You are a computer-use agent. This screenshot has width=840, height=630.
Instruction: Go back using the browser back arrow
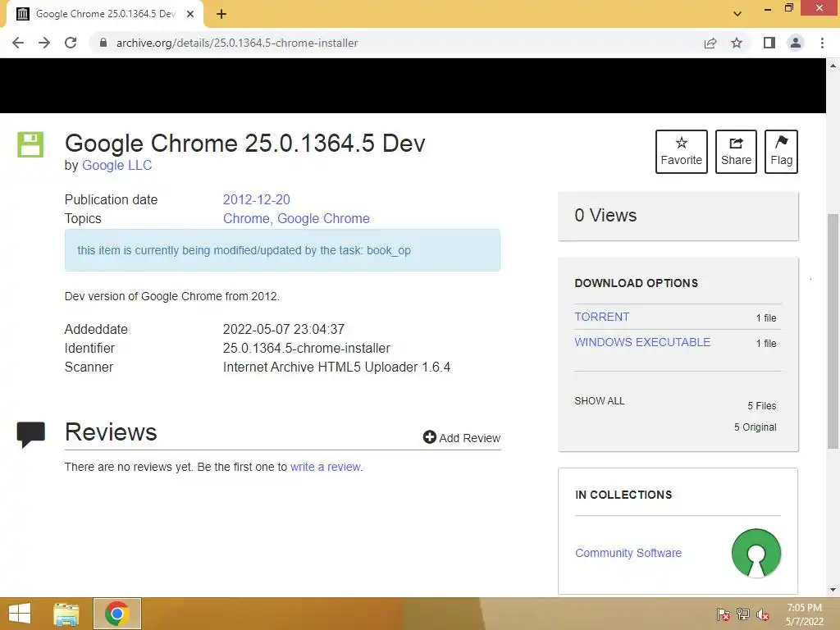pos(18,43)
